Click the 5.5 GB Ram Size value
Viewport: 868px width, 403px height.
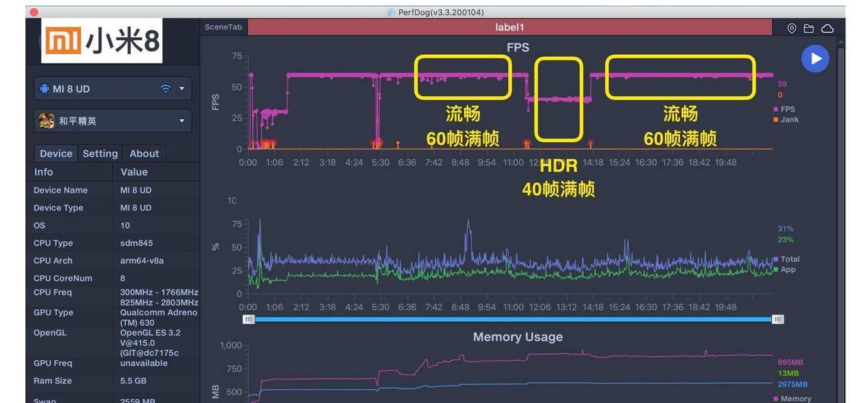(133, 381)
